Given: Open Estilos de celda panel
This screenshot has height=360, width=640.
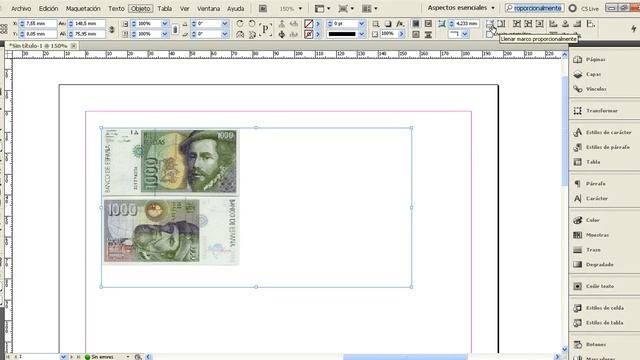Looking at the screenshot, I should click(604, 308).
